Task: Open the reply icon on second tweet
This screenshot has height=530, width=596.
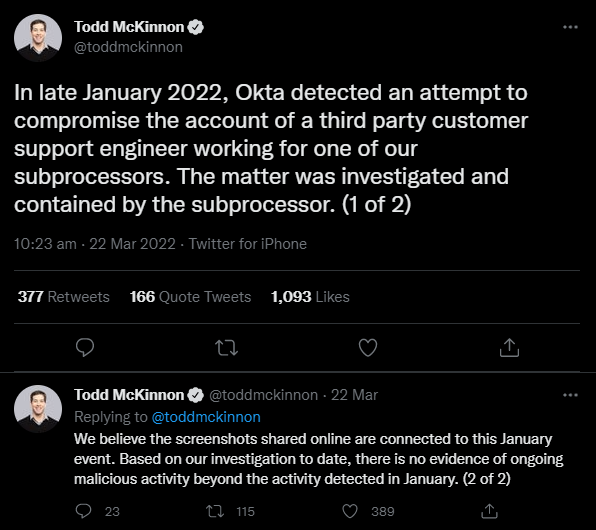Action: pyautogui.click(x=83, y=511)
